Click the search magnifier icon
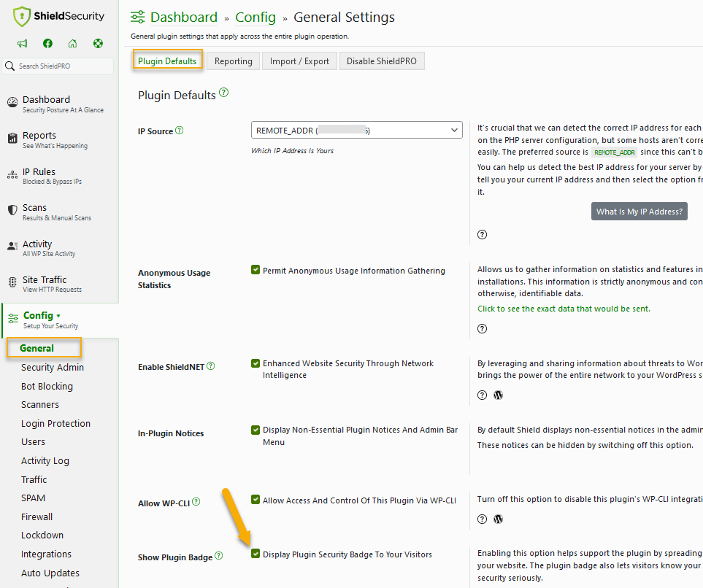The height and width of the screenshot is (588, 703). [x=10, y=66]
